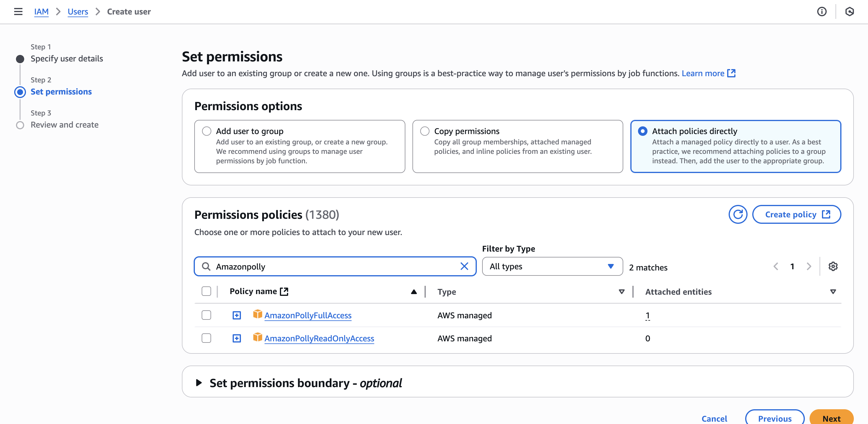Click the Policy name external link icon

click(x=284, y=291)
